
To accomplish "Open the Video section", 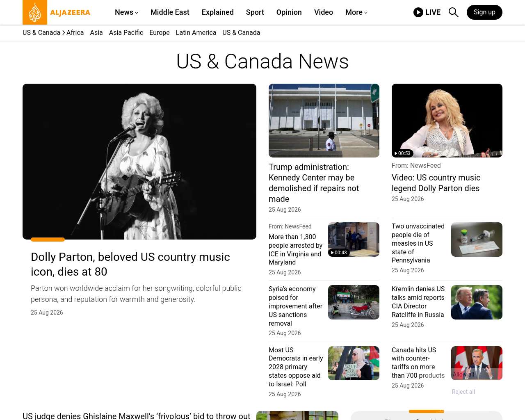I will click(x=324, y=12).
